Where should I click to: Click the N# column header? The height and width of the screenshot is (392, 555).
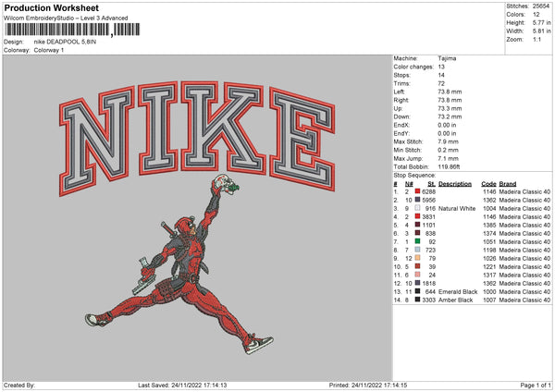click(409, 184)
